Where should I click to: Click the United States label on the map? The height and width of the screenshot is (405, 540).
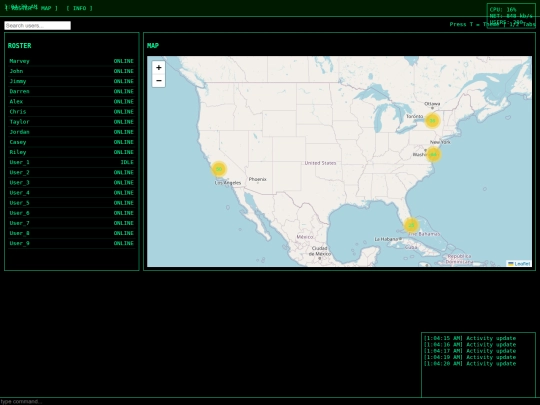pyautogui.click(x=320, y=163)
